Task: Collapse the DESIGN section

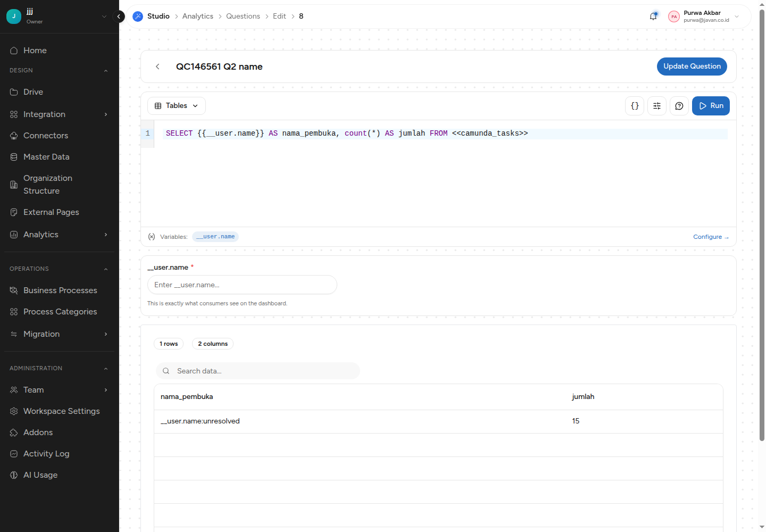Action: coord(106,71)
